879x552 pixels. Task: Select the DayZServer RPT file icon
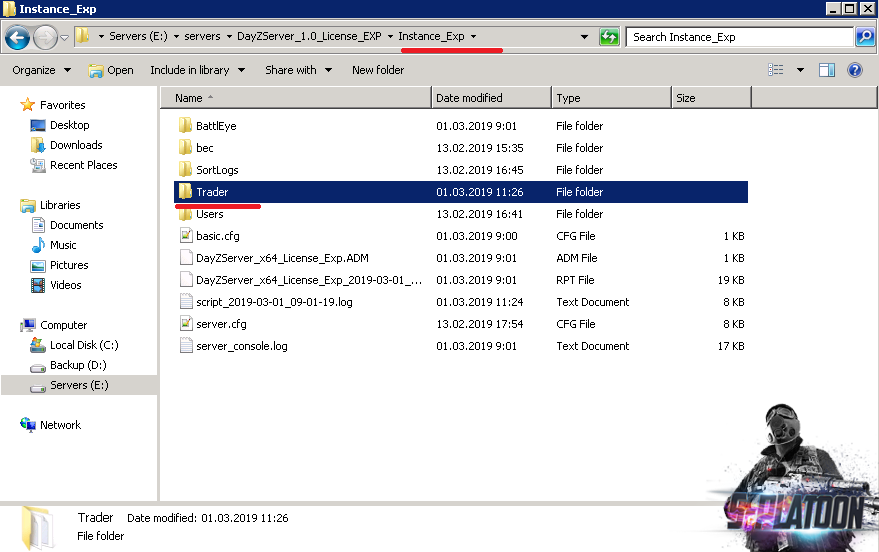186,280
